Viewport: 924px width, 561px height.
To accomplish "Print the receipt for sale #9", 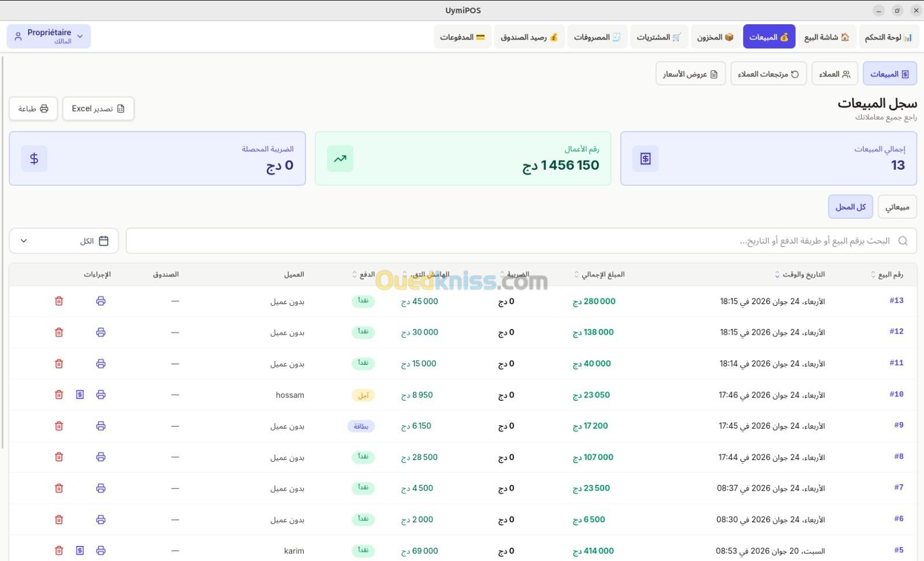I will [x=100, y=426].
